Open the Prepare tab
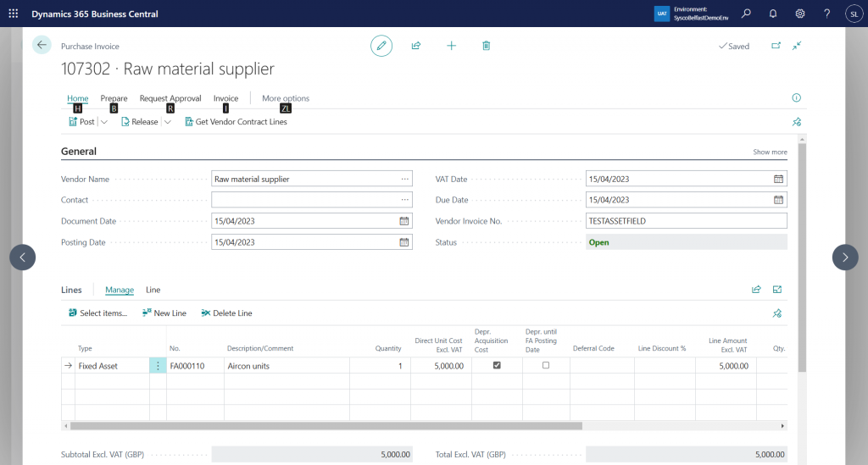This screenshot has width=868, height=465. click(114, 98)
